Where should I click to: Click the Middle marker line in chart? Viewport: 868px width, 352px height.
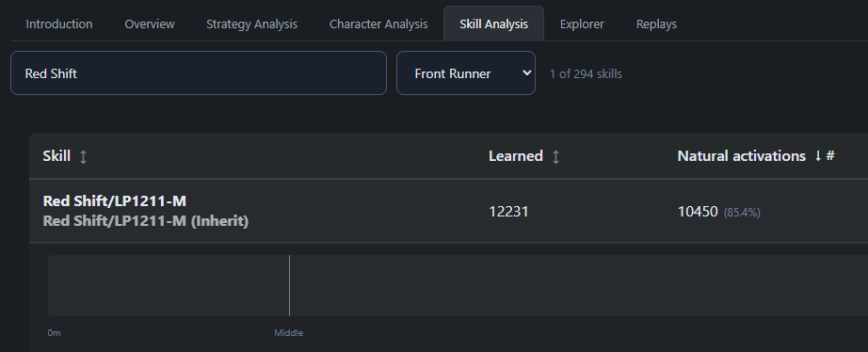289,285
